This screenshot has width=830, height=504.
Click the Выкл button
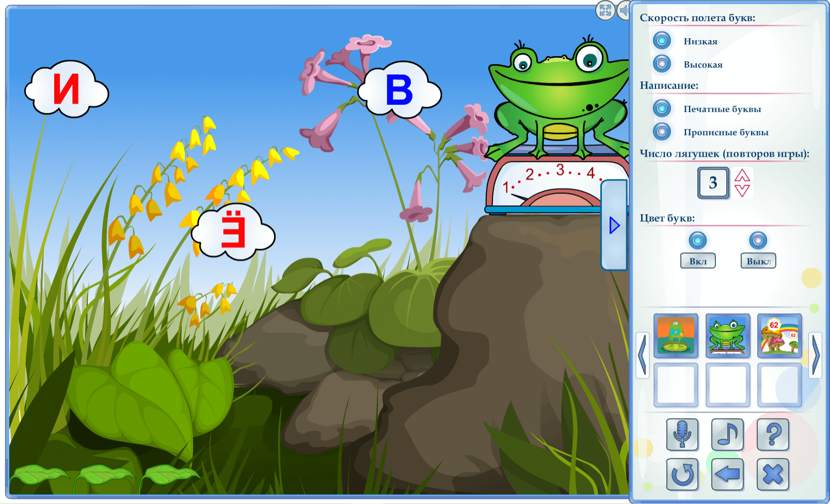point(758,261)
